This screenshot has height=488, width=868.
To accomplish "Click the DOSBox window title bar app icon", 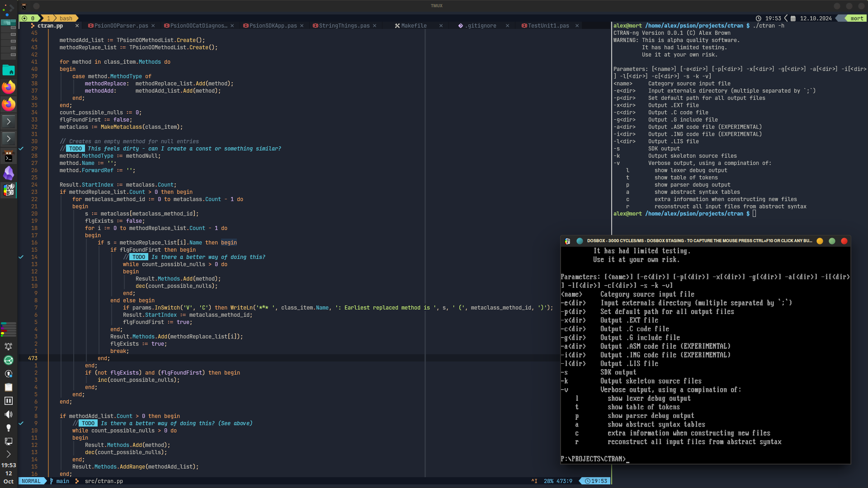I will (x=567, y=241).
